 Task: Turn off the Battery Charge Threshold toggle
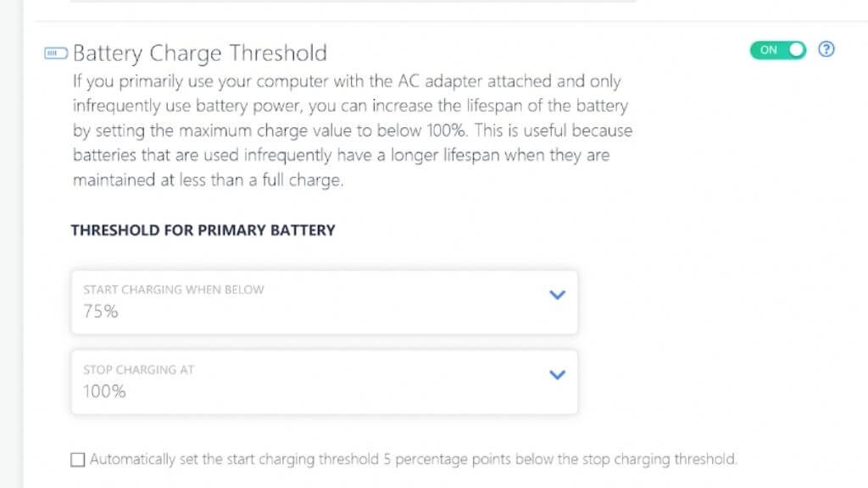(778, 50)
